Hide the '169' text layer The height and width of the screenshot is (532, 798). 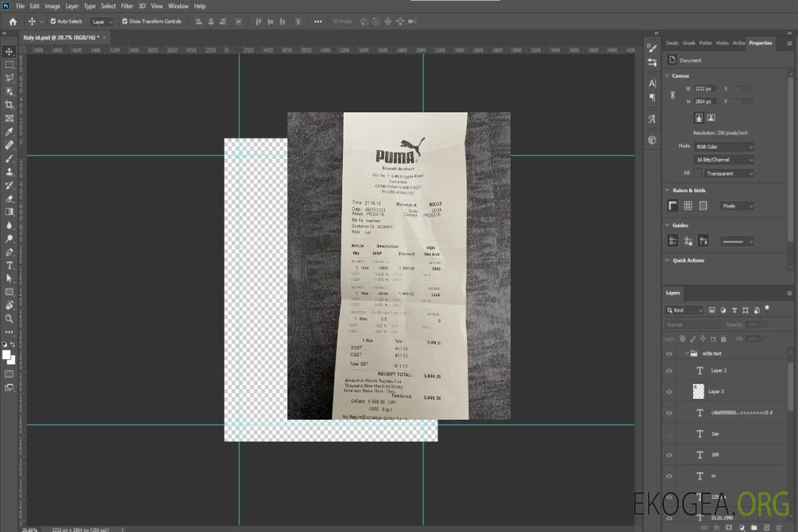pyautogui.click(x=669, y=455)
